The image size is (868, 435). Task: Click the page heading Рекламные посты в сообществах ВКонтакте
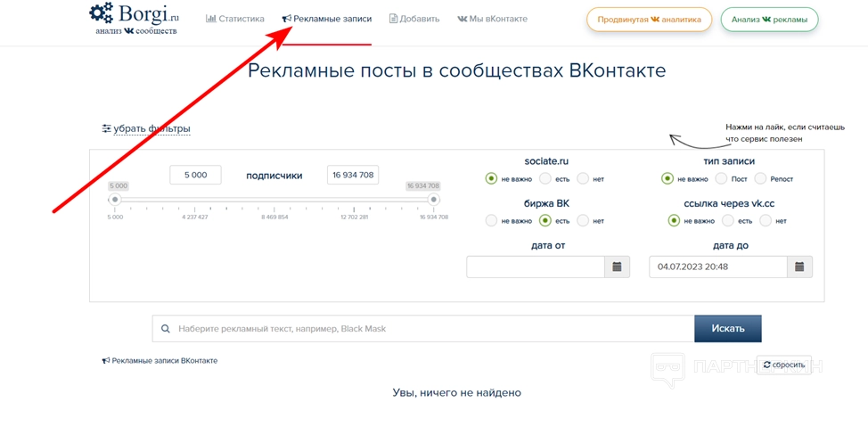pos(456,71)
